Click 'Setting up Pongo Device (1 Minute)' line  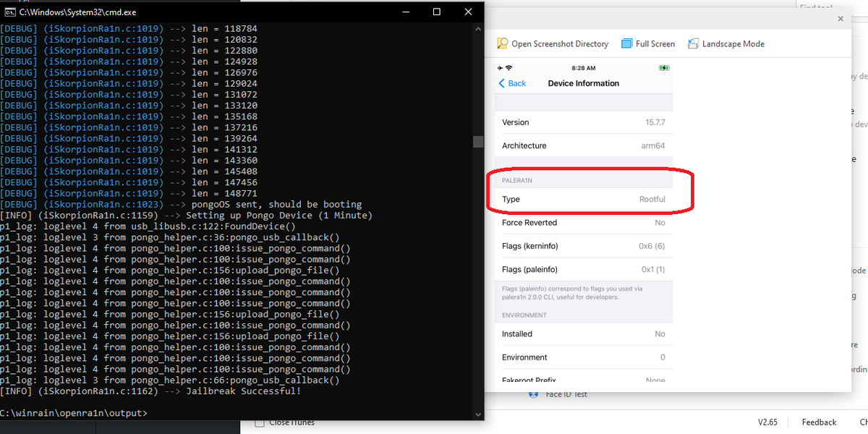[187, 216]
